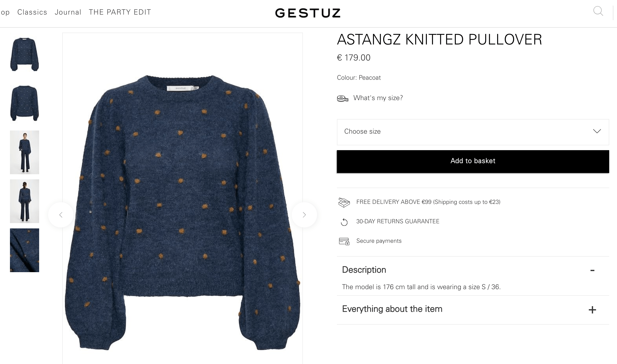The height and width of the screenshot is (364, 617).
Task: Go to next product image arrow
Action: [304, 215]
